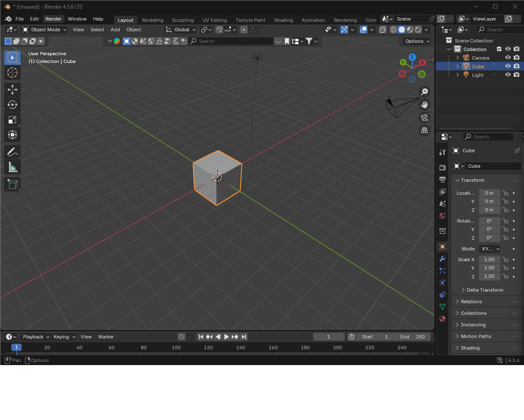Open the Render menu

[53, 19]
